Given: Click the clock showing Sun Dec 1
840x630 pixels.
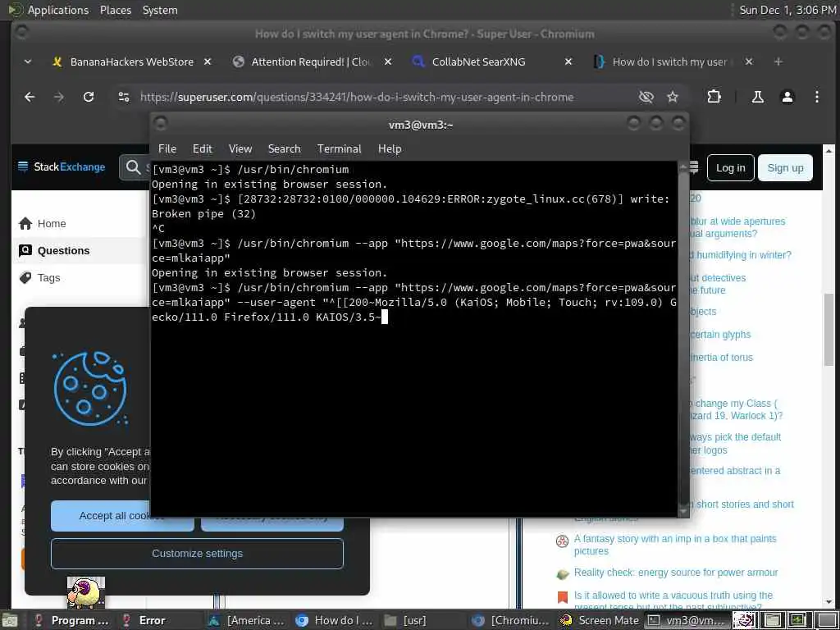Looking at the screenshot, I should click(787, 10).
